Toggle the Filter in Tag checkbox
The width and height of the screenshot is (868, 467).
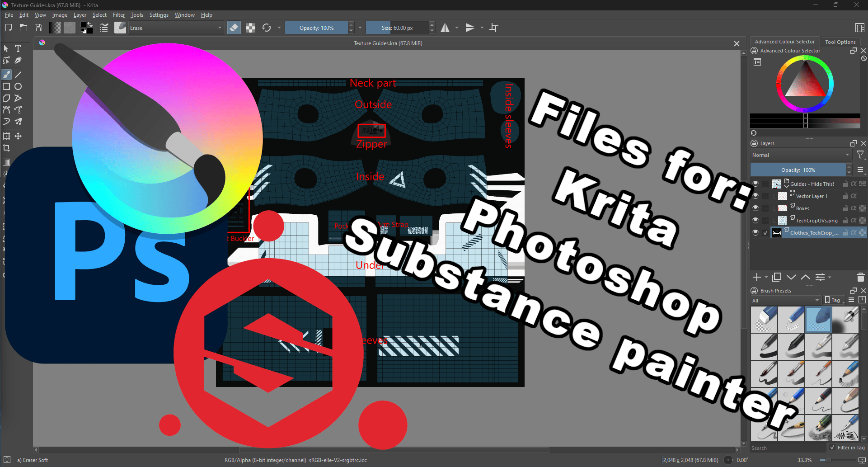pos(832,448)
